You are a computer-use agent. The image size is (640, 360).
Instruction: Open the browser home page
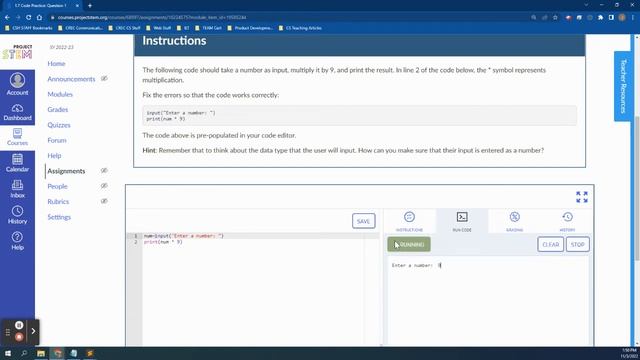point(39,18)
